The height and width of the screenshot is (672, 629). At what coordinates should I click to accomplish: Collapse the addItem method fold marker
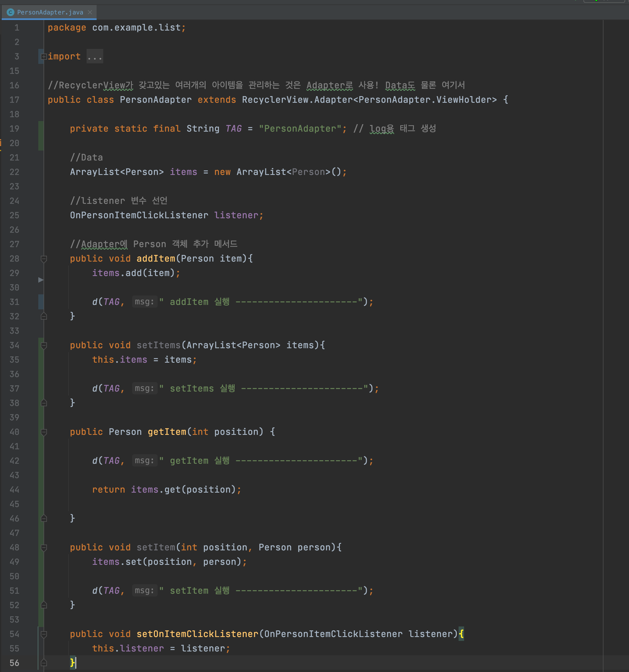point(44,259)
